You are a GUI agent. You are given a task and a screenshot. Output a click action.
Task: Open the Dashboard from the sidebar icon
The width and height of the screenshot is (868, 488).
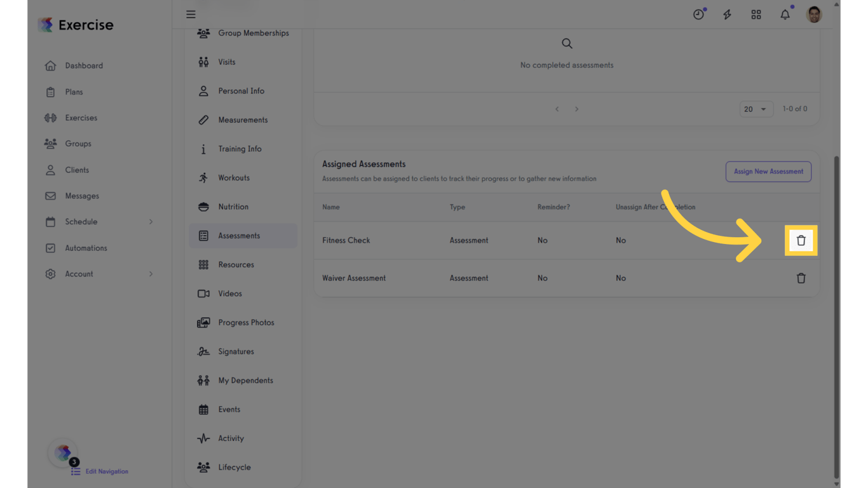tap(50, 65)
